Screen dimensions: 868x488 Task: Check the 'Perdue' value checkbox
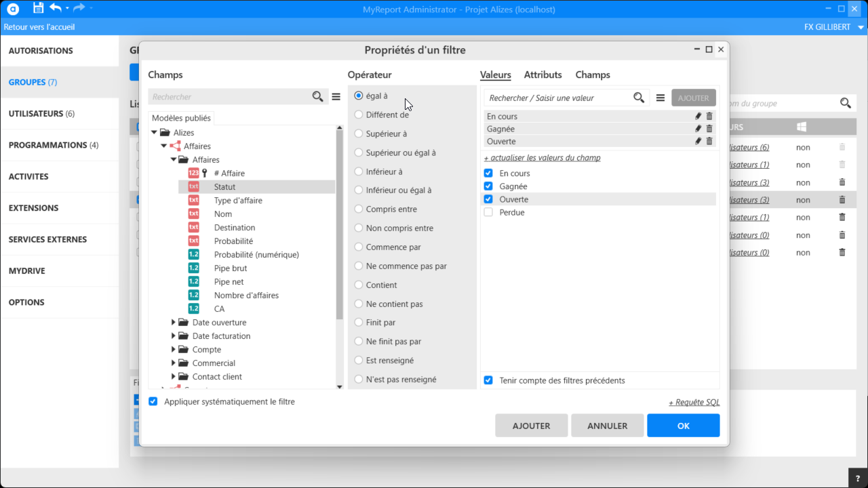[x=488, y=212]
